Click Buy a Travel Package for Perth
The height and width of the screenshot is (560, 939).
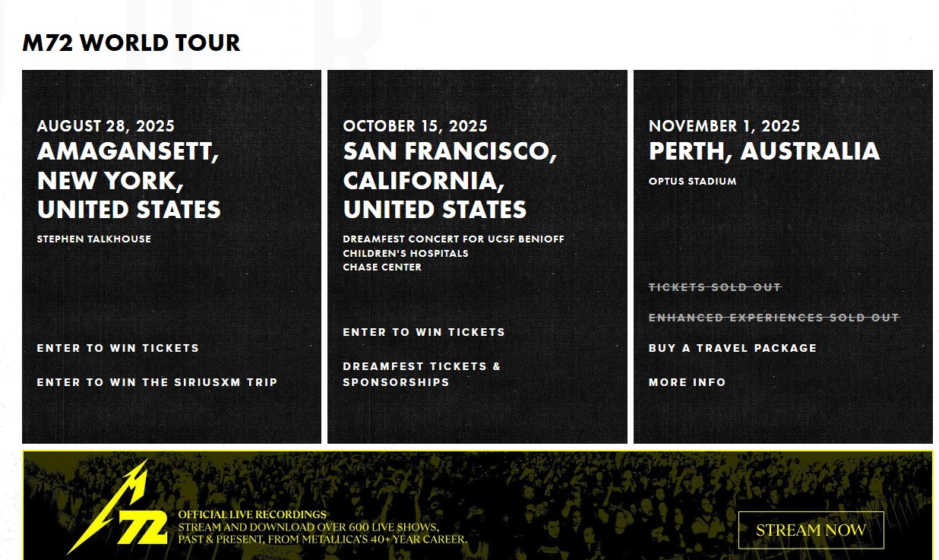click(x=732, y=348)
